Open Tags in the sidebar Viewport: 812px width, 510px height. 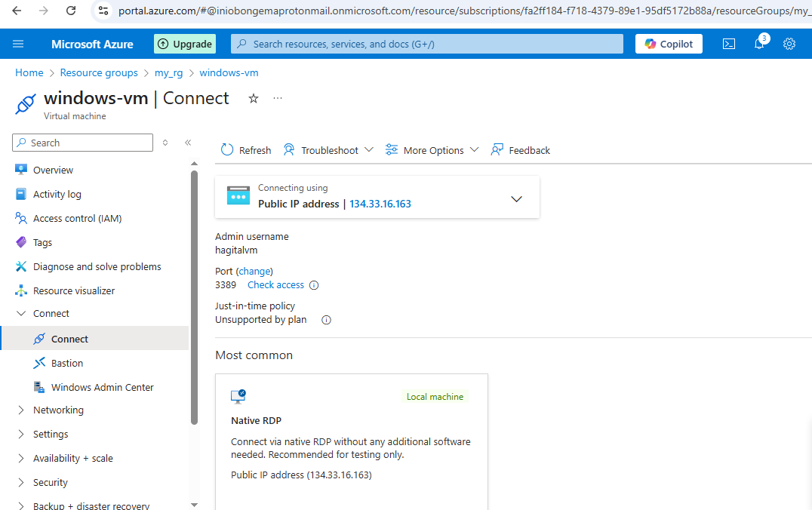tap(42, 242)
